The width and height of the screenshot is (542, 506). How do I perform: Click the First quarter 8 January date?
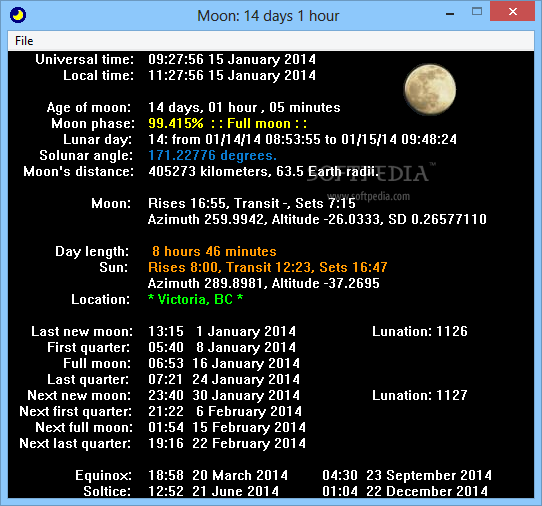(x=222, y=347)
